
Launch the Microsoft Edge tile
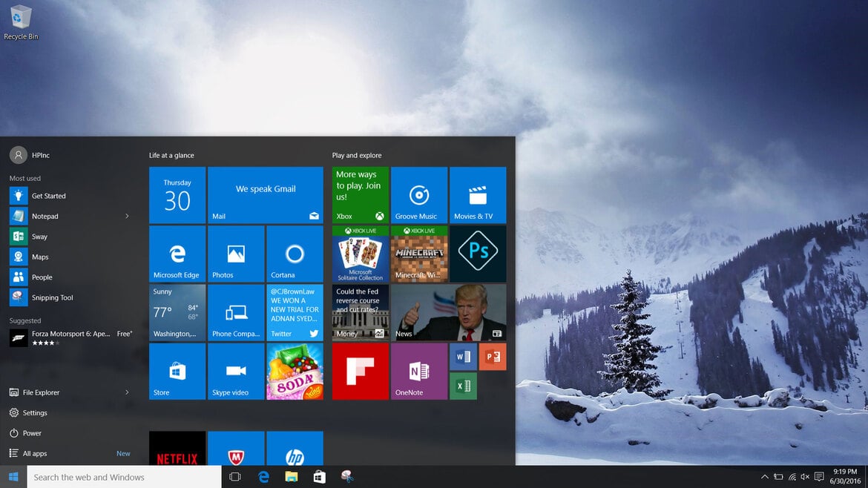click(177, 254)
